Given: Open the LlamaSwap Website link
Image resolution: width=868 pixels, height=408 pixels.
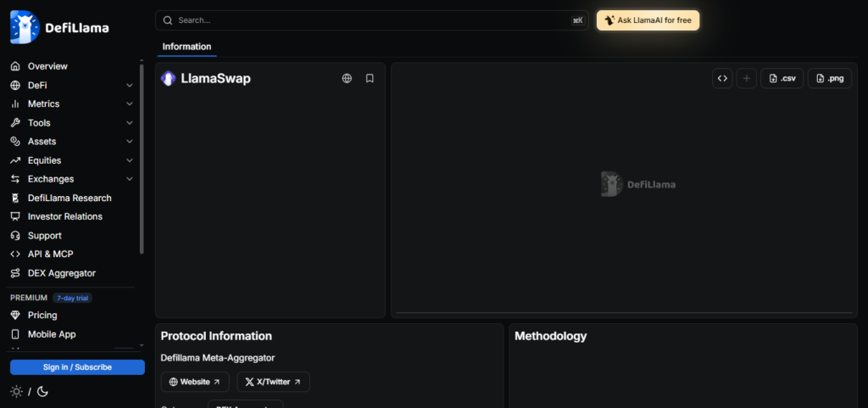Looking at the screenshot, I should [195, 382].
